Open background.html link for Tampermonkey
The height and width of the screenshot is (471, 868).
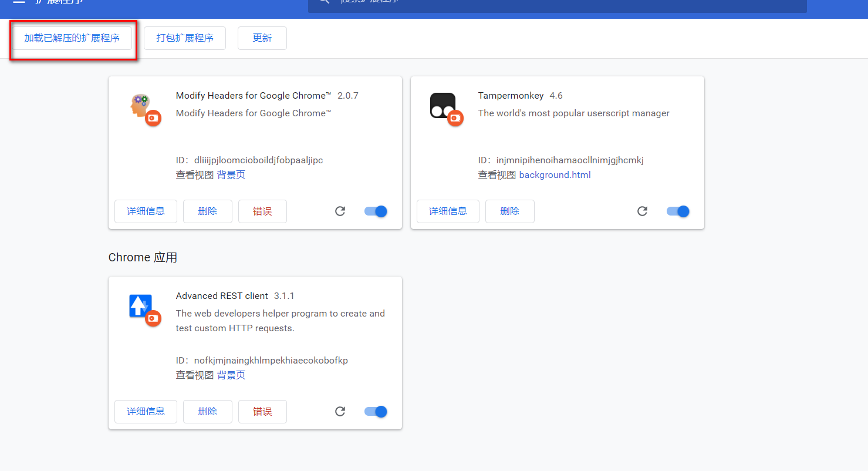(555, 175)
